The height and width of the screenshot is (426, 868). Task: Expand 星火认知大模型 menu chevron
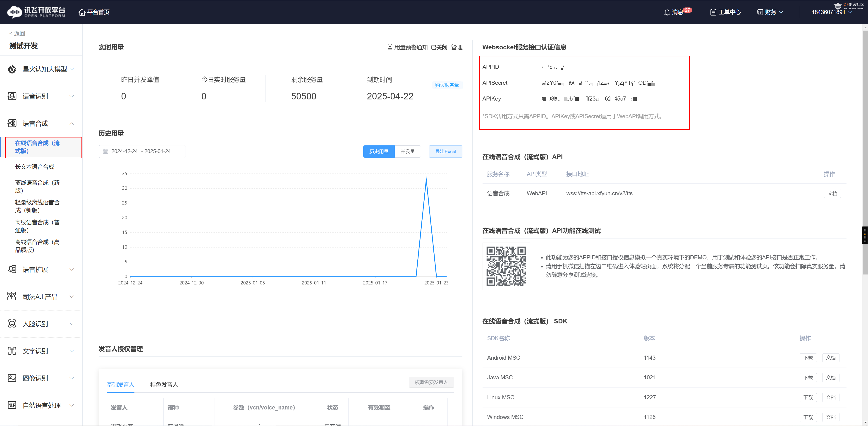[72, 69]
